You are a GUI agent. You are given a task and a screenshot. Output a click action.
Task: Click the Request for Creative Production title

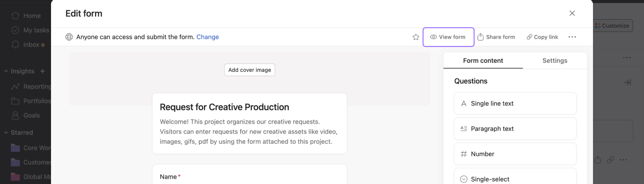click(x=224, y=107)
